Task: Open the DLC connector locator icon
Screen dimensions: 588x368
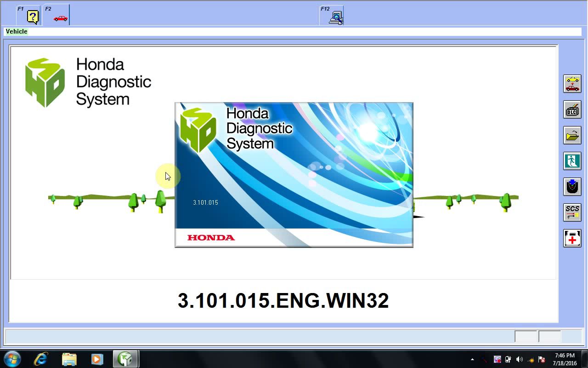Action: point(572,109)
